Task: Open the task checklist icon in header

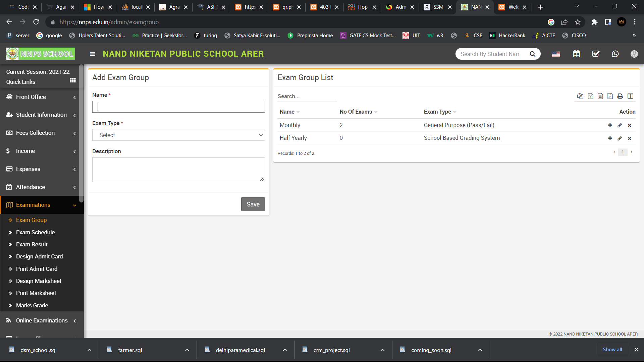Action: coord(596,54)
